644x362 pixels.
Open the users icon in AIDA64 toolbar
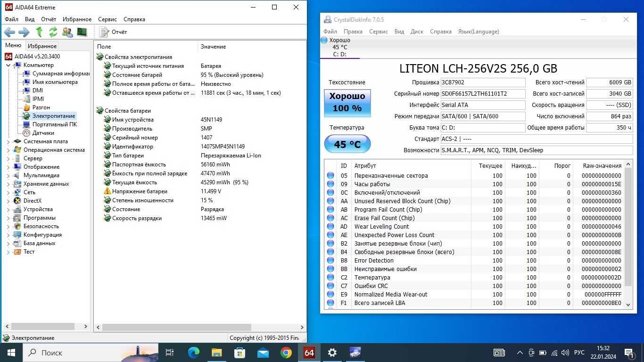[x=67, y=32]
